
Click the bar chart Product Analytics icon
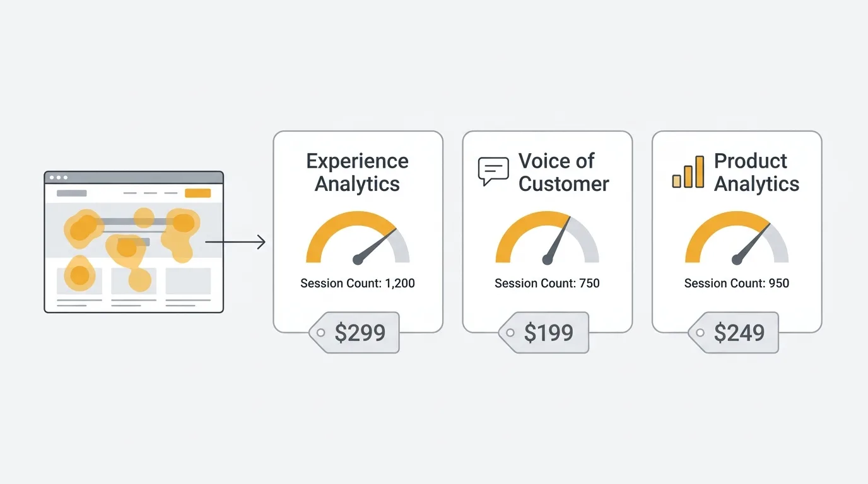(688, 172)
